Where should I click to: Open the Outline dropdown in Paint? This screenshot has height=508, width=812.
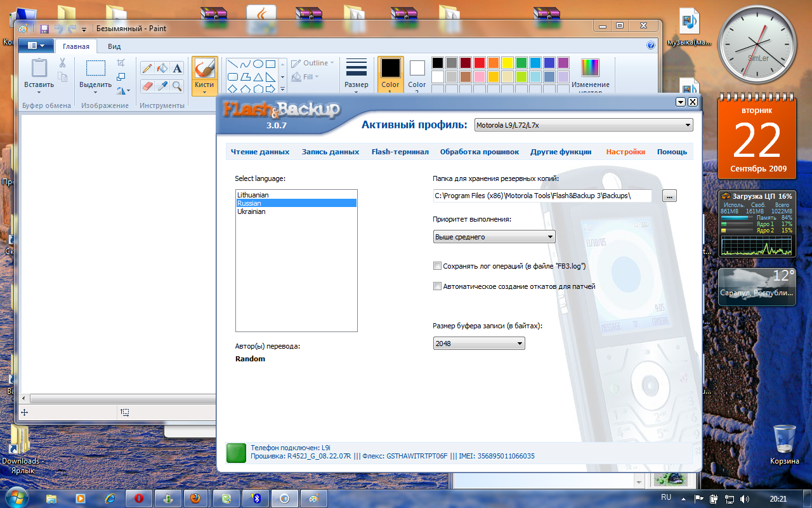click(x=313, y=63)
